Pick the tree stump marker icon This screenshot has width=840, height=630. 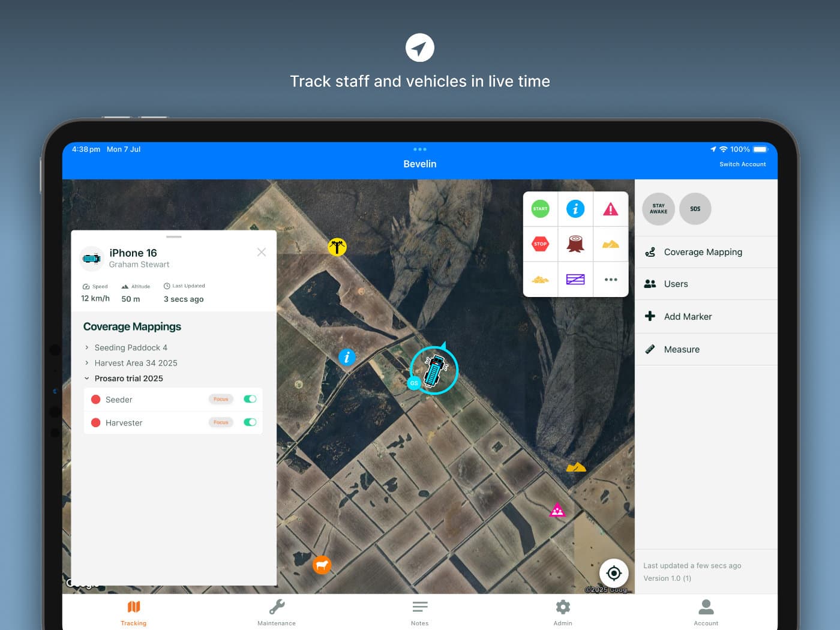(575, 244)
